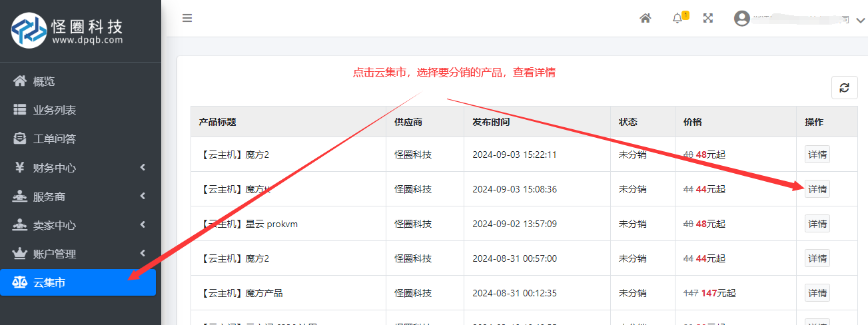Click price 147元起

[718, 293]
